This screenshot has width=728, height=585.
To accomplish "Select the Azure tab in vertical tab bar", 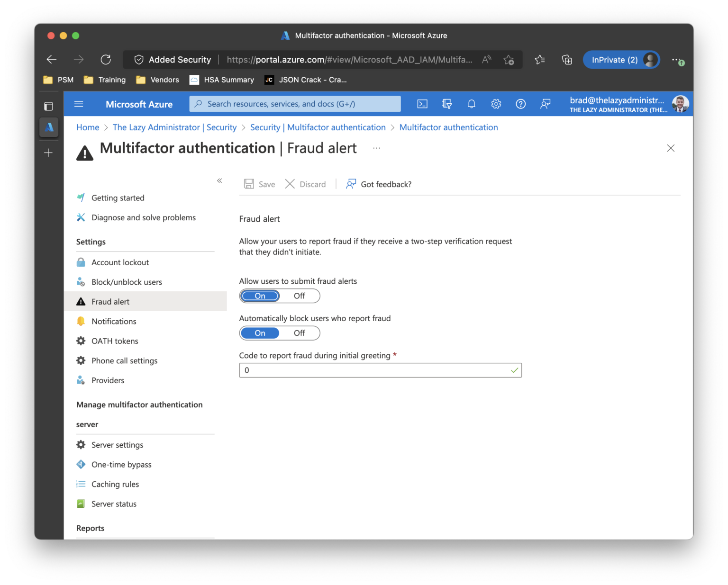I will tap(49, 127).
